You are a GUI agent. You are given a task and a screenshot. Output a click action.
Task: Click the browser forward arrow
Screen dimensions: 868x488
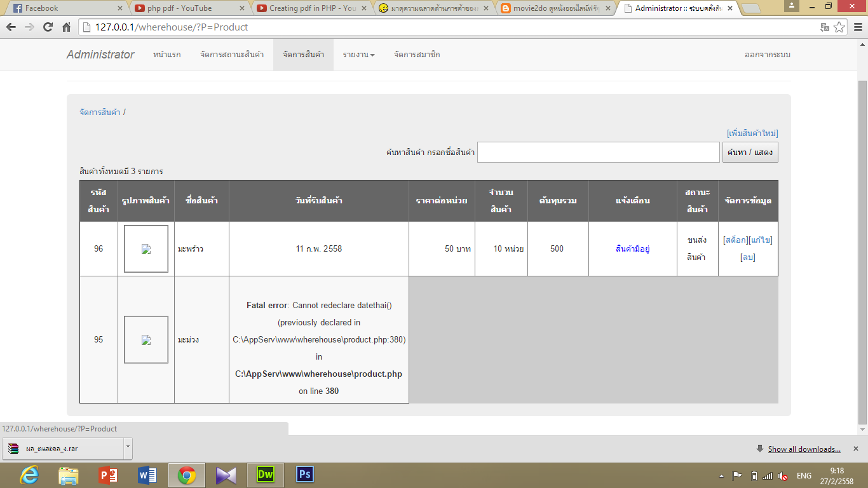tap(29, 27)
